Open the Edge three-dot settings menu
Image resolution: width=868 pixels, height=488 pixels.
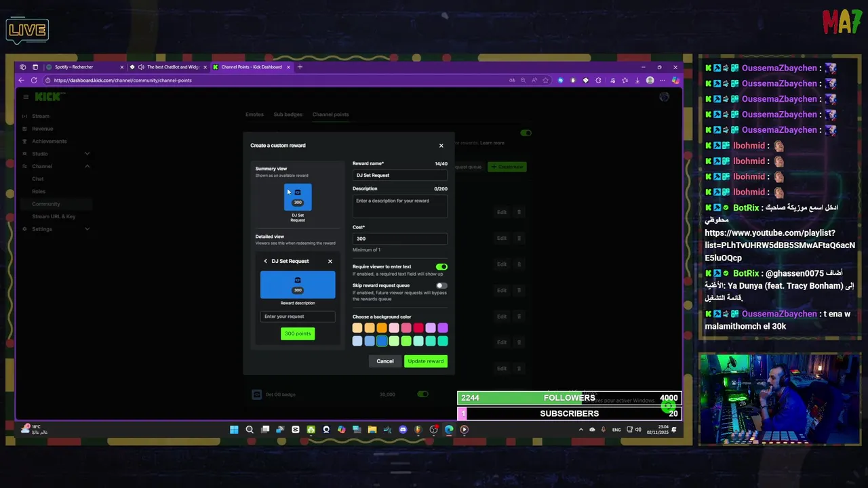663,80
